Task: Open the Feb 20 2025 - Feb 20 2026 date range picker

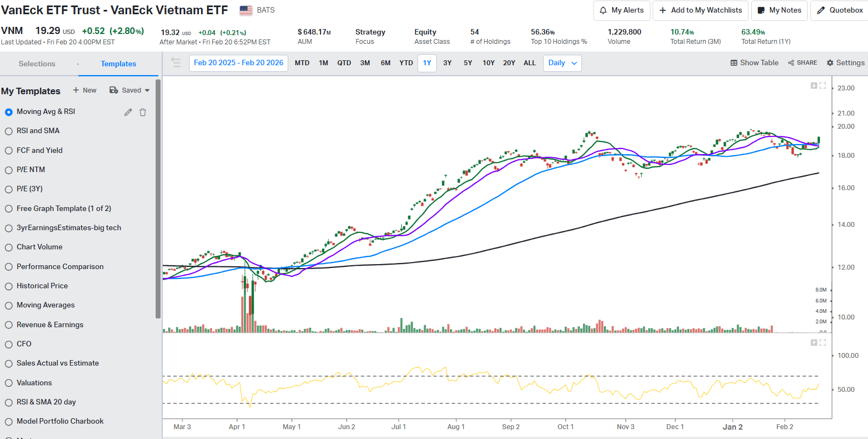Action: click(238, 63)
